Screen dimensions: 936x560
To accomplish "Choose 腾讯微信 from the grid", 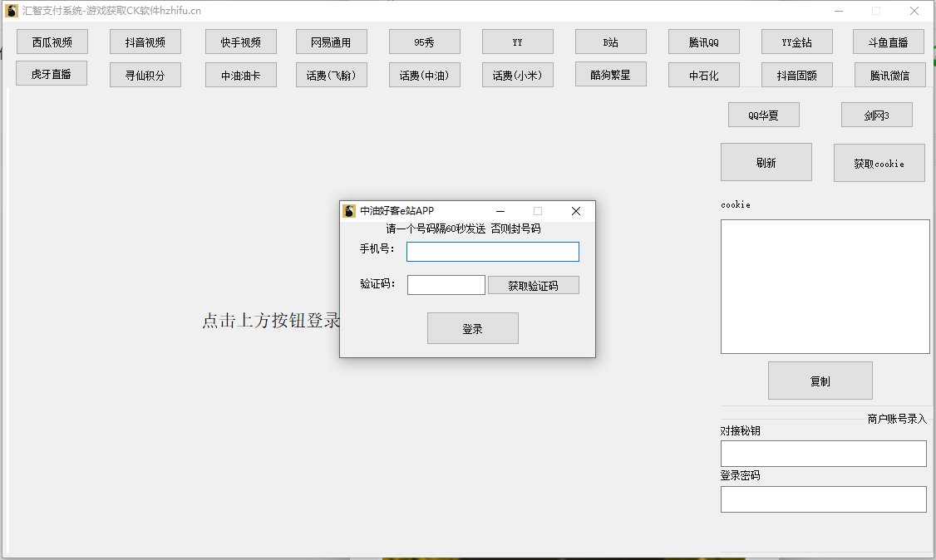I will [889, 74].
